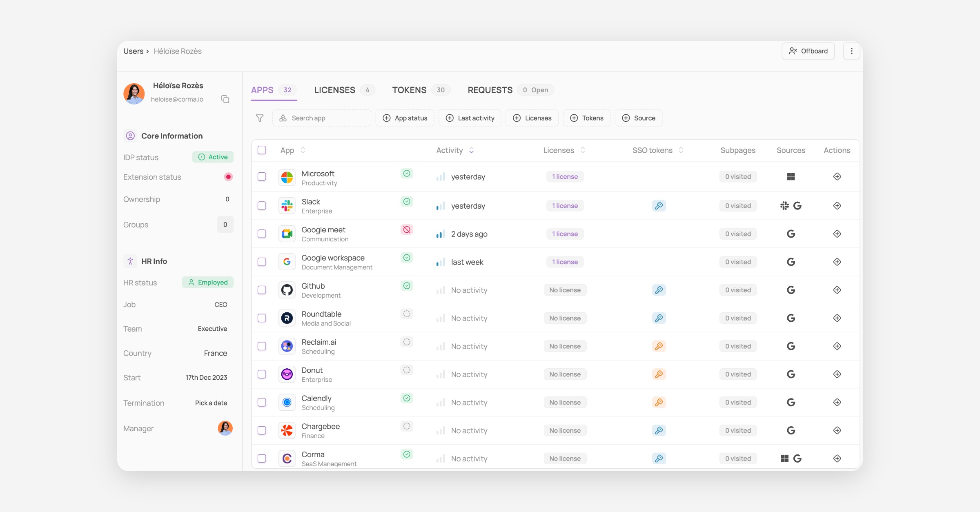Expand the Last activity filter
Viewport: 980px width, 512px height.
click(x=470, y=118)
